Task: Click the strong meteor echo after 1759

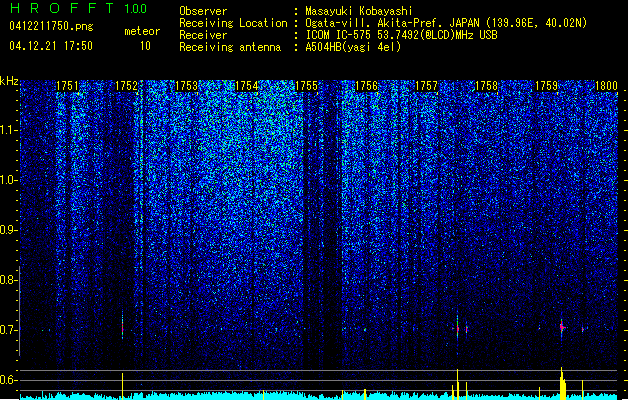Action: coord(562,327)
